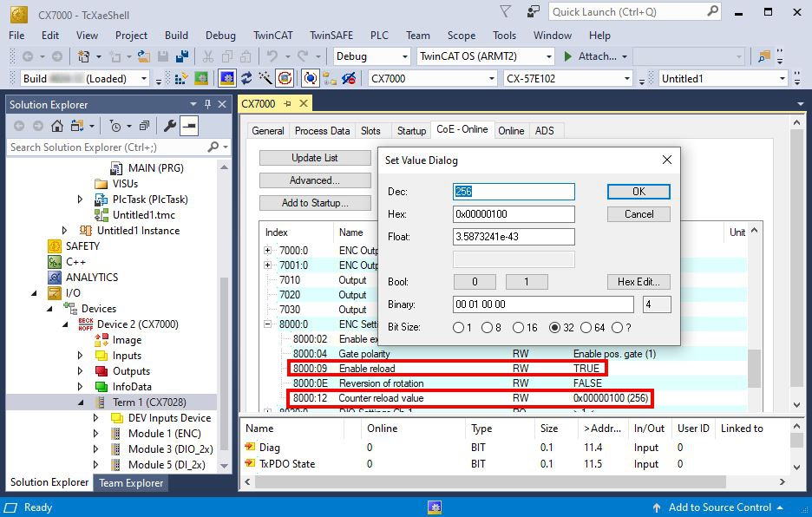Open the TwinSAFE menu
The image size is (812, 517).
[x=331, y=36]
